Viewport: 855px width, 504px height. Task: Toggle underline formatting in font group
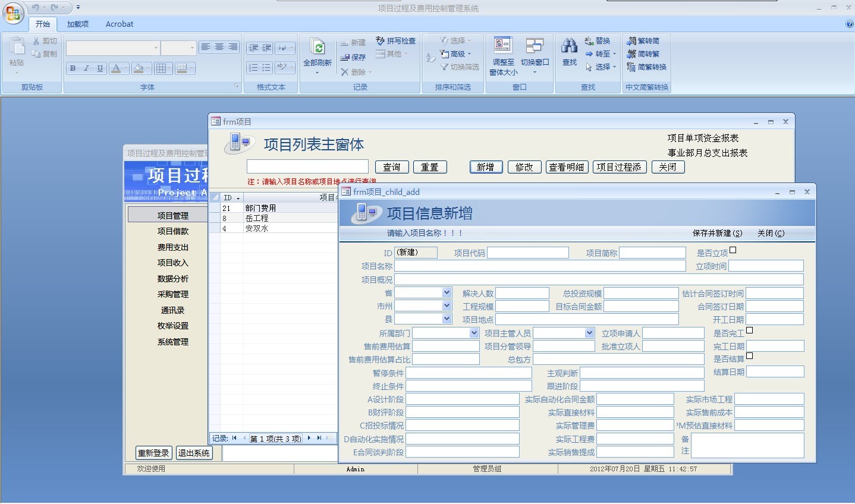click(100, 68)
